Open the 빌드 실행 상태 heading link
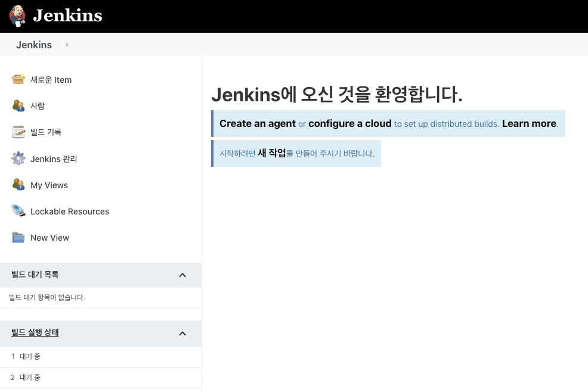Viewport: 588px width, 392px height. [35, 333]
